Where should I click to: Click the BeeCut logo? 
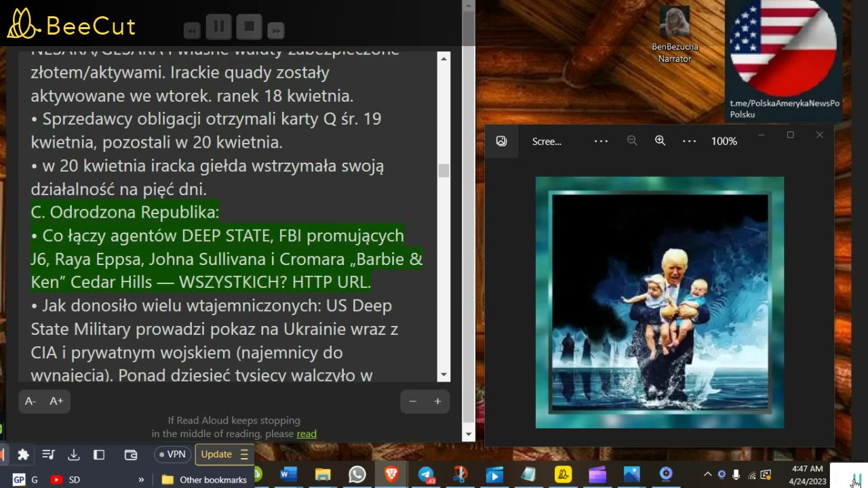[71, 24]
